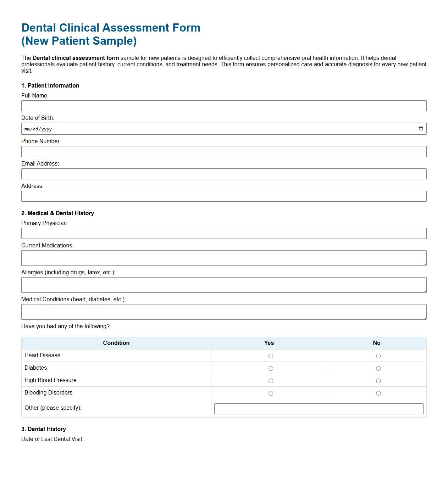448x498 pixels.
Task: Click the Condition column header
Action: click(x=116, y=343)
